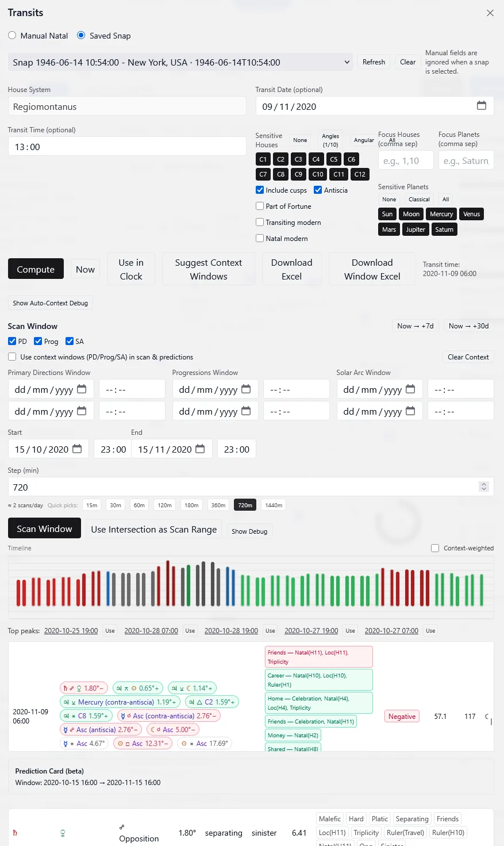Click the Compute button

[36, 269]
